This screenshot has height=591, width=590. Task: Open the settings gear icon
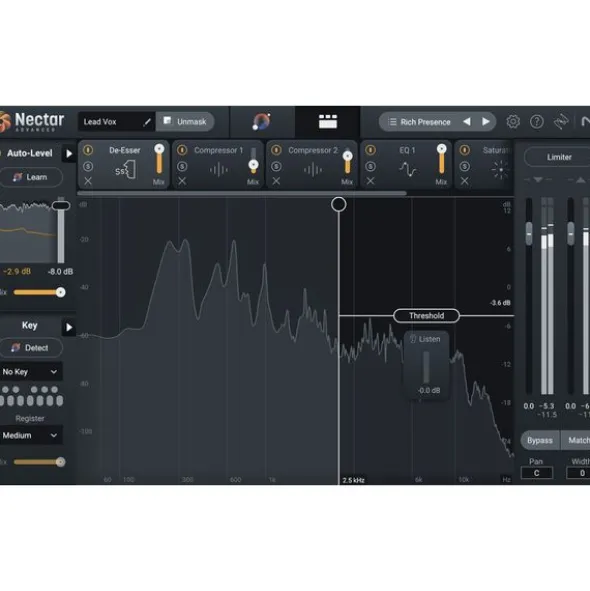pos(513,121)
